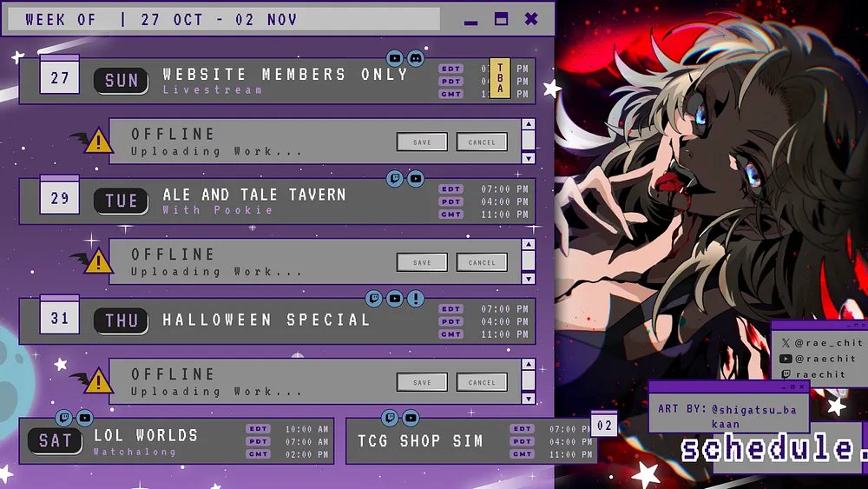Click the "ALE AND TALE TAVERN" title
The image size is (868, 489).
(x=254, y=195)
